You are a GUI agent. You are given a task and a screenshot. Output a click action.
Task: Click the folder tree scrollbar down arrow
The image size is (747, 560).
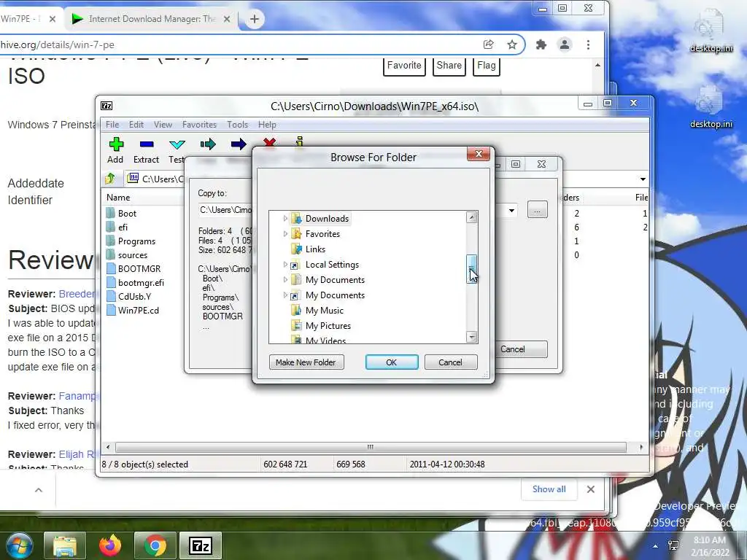click(472, 337)
